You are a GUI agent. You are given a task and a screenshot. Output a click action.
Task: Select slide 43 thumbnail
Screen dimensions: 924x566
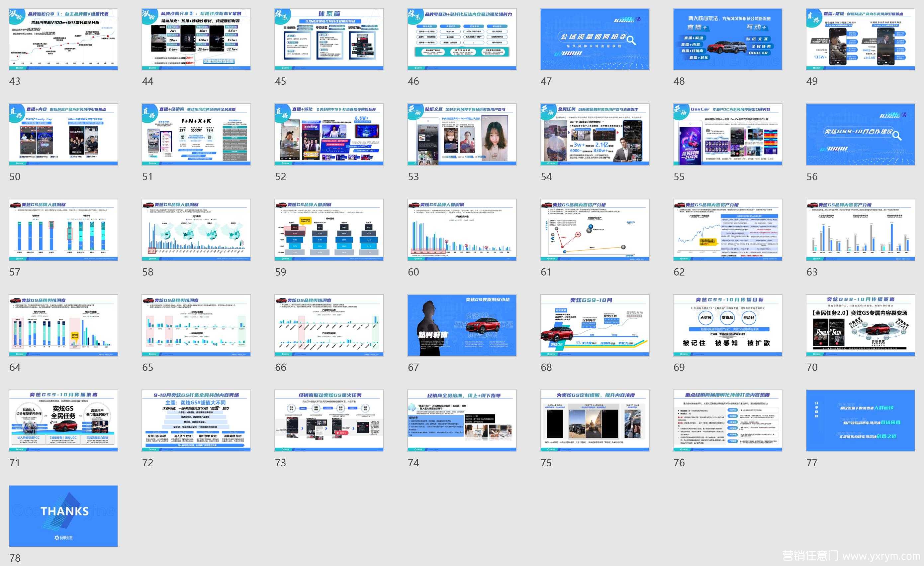tap(63, 39)
